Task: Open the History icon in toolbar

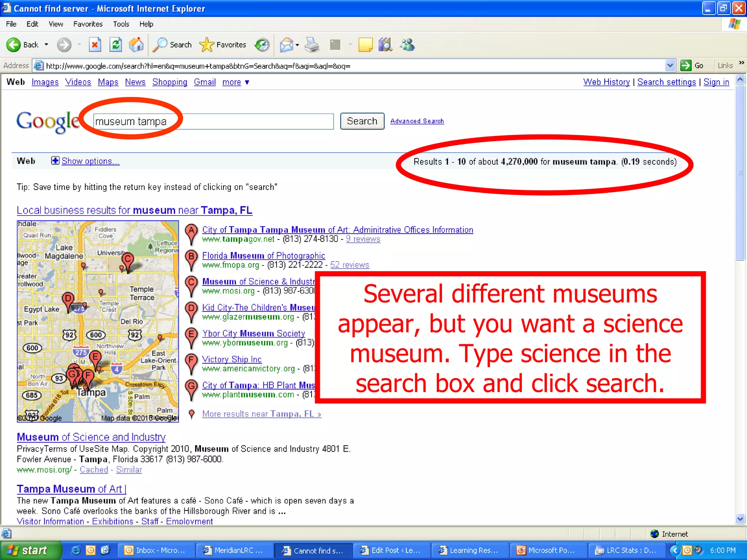Action: [x=262, y=45]
